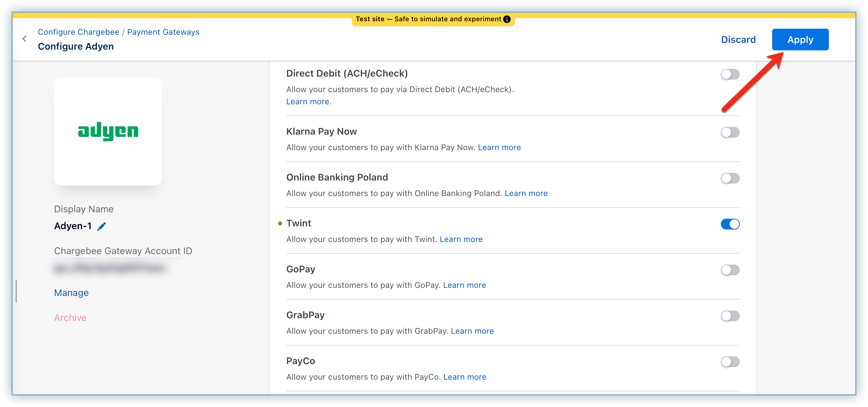This screenshot has width=868, height=407.
Task: Turn on Klarna Pay Now switch
Action: (730, 132)
